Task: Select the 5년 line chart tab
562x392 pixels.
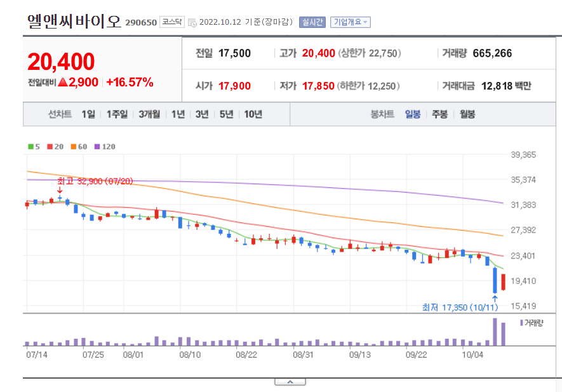Action: tap(226, 114)
